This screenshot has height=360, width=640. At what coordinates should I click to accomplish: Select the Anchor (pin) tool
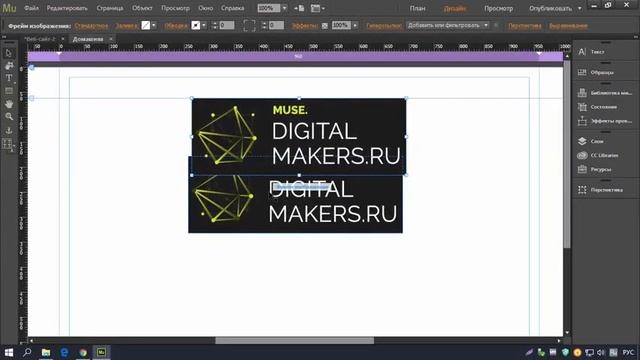click(9, 130)
